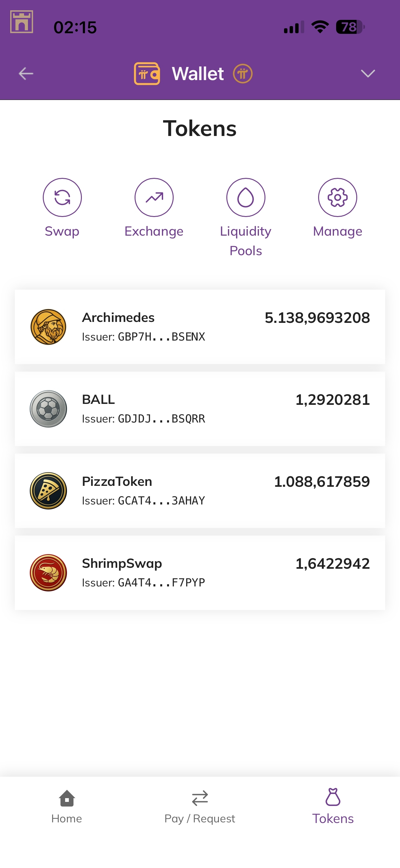The height and width of the screenshot is (868, 400).
Task: Go back using the left arrow
Action: [x=26, y=74]
